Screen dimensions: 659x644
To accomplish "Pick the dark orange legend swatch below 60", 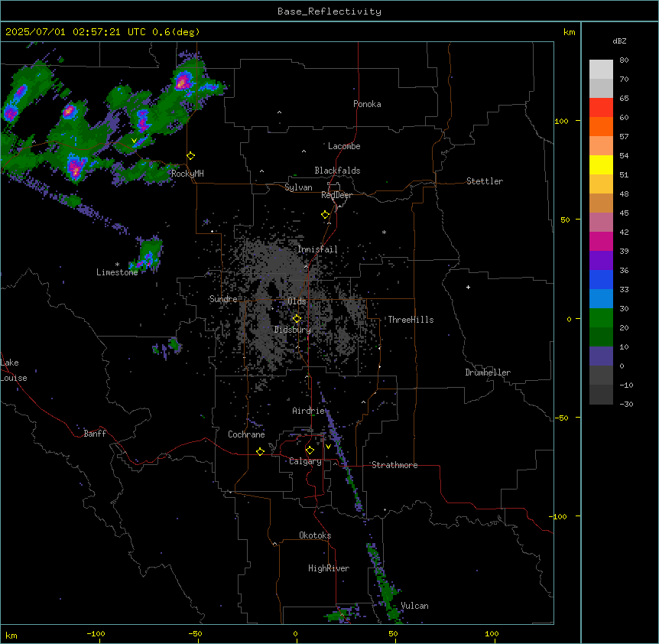I will tap(601, 127).
